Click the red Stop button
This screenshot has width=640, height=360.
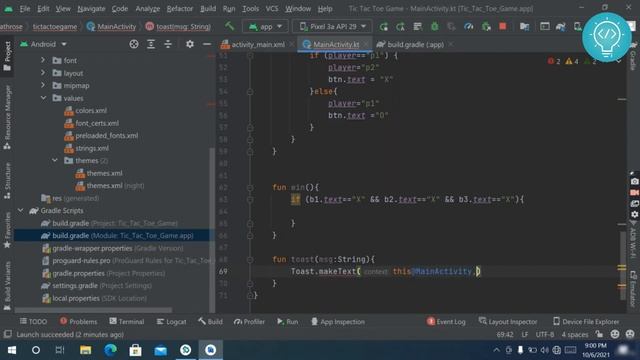[x=502, y=27]
